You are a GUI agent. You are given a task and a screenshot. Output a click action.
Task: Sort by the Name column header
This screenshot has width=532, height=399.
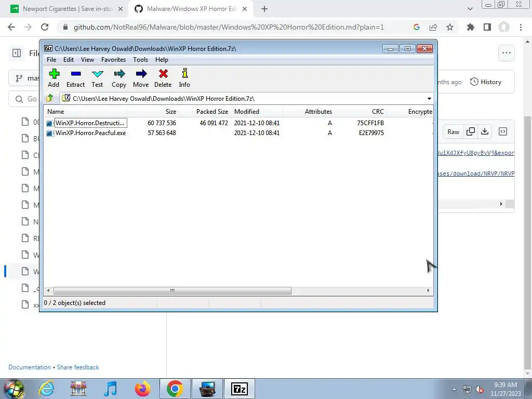pos(86,111)
